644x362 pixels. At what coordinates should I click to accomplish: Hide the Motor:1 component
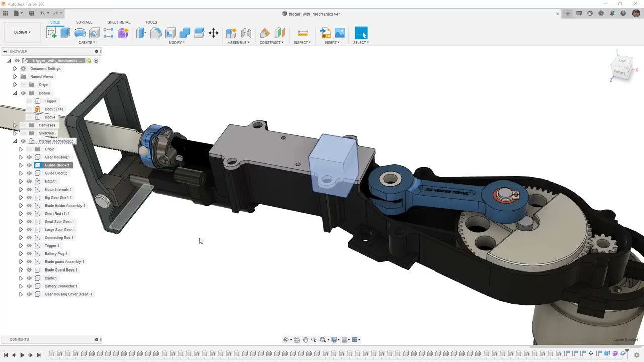tap(29, 182)
